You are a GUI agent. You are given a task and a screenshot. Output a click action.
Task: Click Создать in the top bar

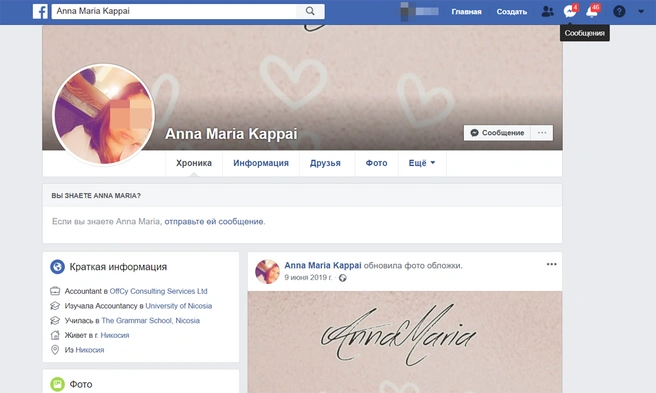click(x=512, y=12)
